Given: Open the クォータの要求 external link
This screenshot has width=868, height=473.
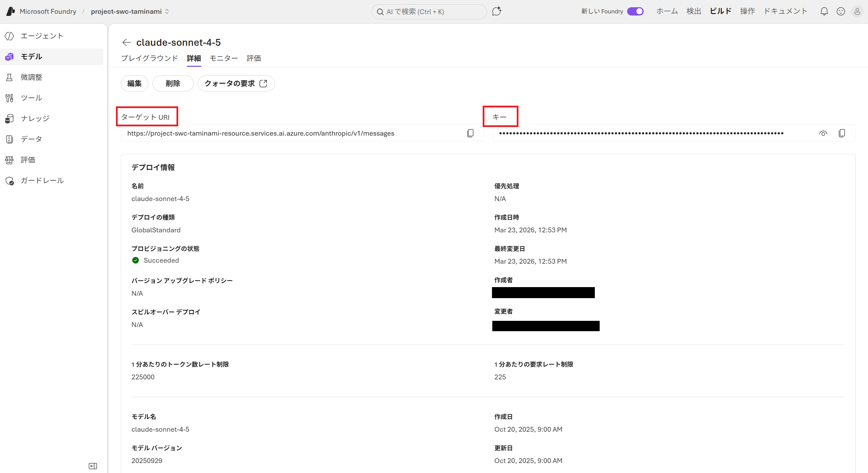Looking at the screenshot, I should pyautogui.click(x=236, y=84).
